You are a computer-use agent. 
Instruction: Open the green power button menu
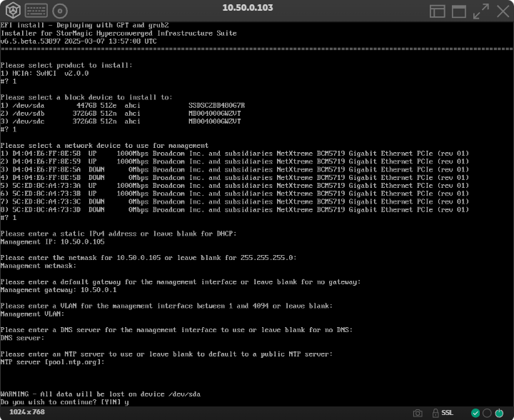tap(499, 413)
